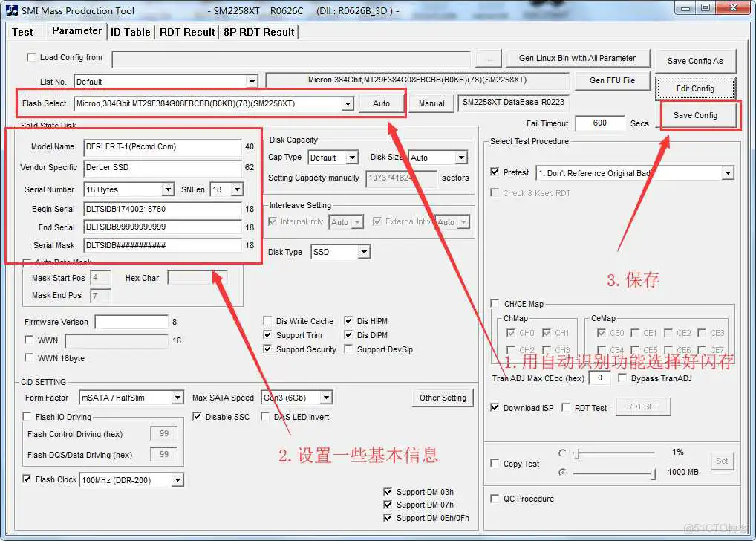Switch to the ID Table tab
Viewport: 756px width, 541px height.
[x=130, y=32]
